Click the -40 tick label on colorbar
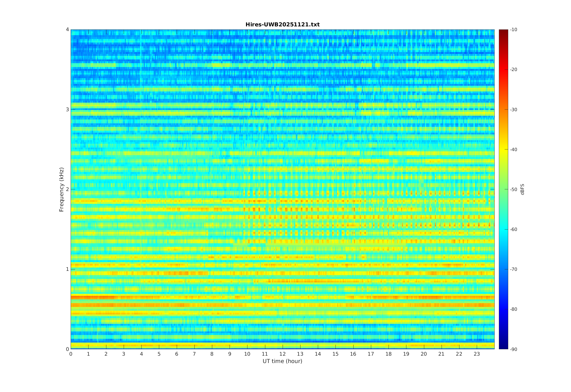Screen dimensions: 571x392 (513, 150)
